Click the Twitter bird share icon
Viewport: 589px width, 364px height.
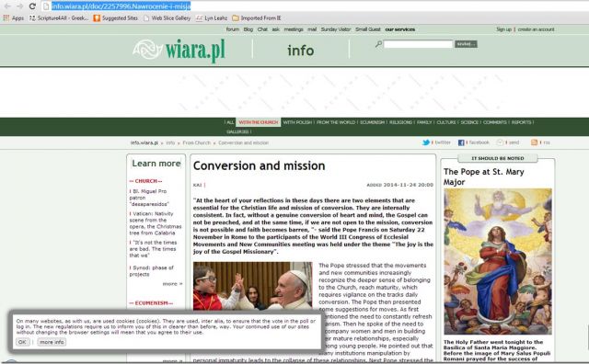[426, 142]
